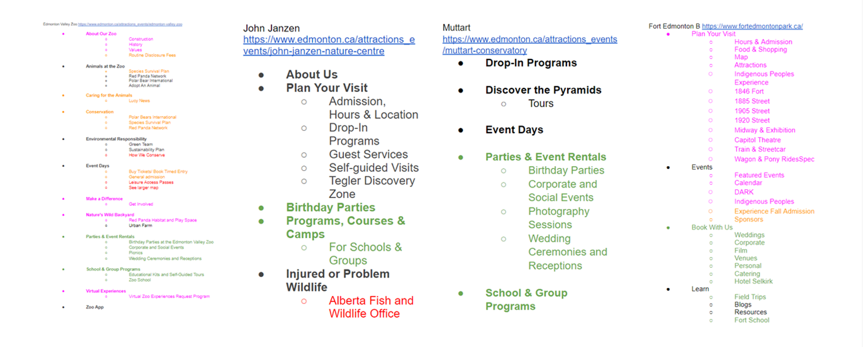Select 'Get Involved' sub-item
Image resolution: width=868 pixels, height=347 pixels.
coord(141,204)
